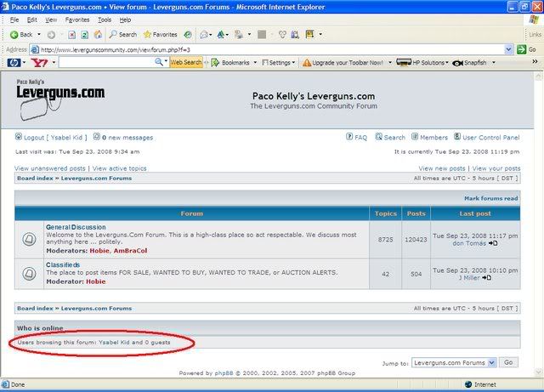Open Yahoo toolbar Settings dropdown

[x=278, y=63]
